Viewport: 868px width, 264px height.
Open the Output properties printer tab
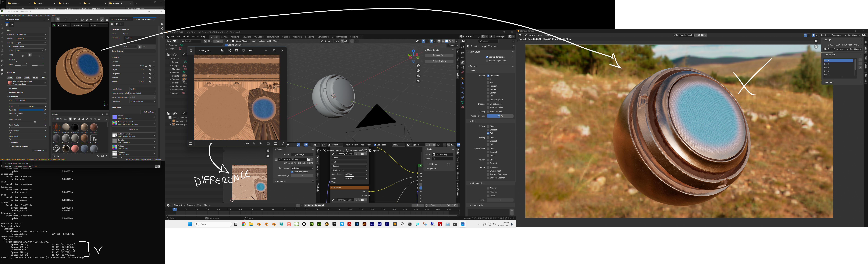coord(463,58)
